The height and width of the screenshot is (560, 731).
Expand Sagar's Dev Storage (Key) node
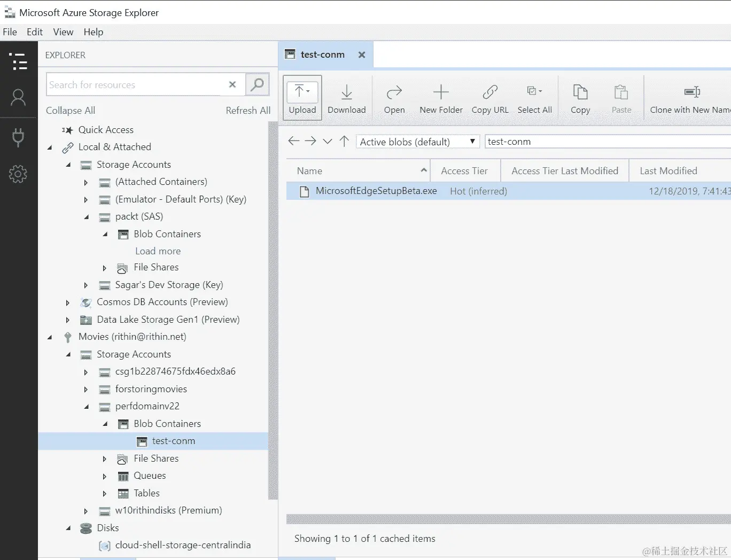[x=86, y=285]
